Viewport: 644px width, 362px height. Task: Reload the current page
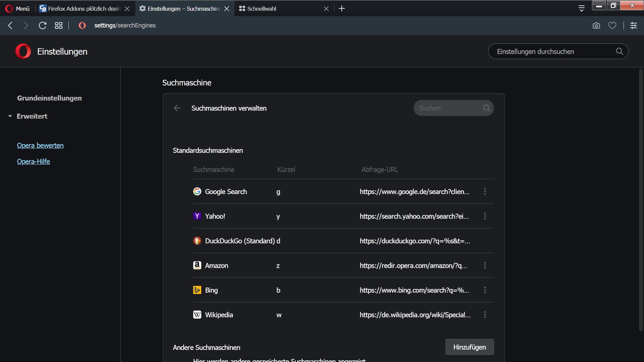42,25
